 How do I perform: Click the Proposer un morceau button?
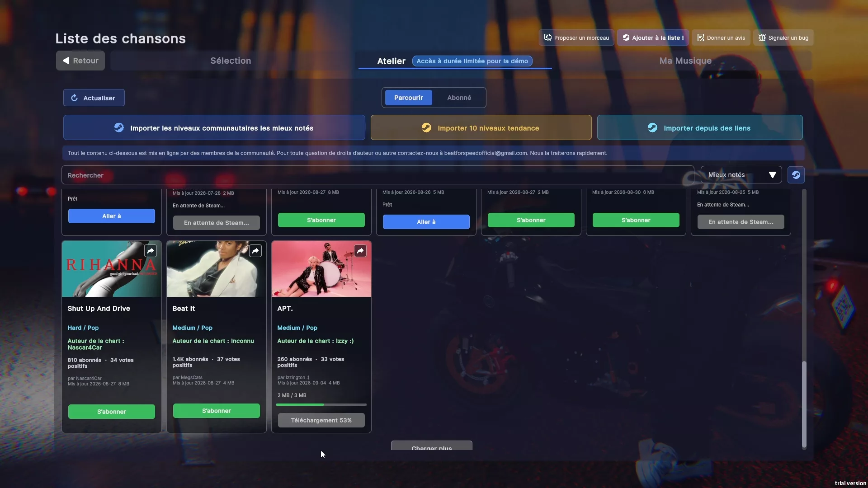click(x=576, y=38)
